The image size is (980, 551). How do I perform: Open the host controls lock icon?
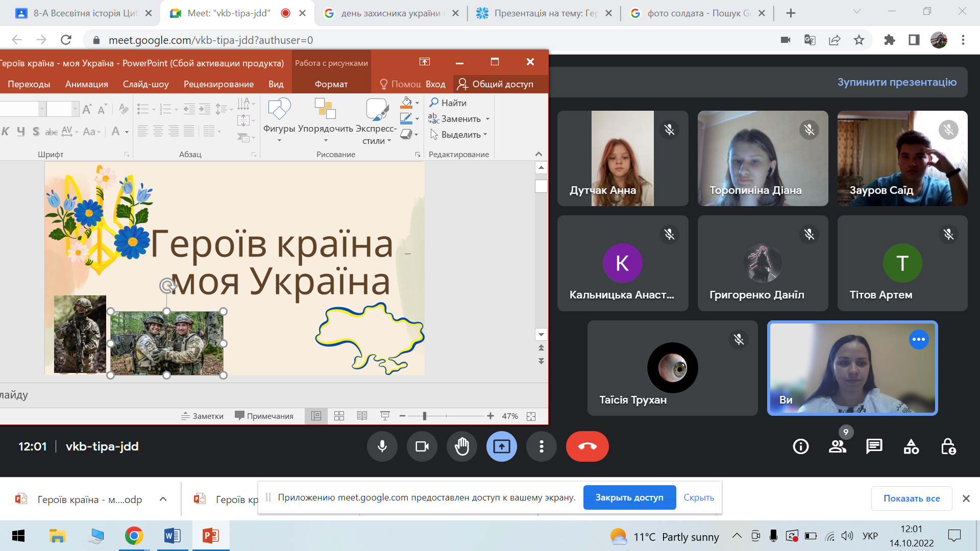948,446
